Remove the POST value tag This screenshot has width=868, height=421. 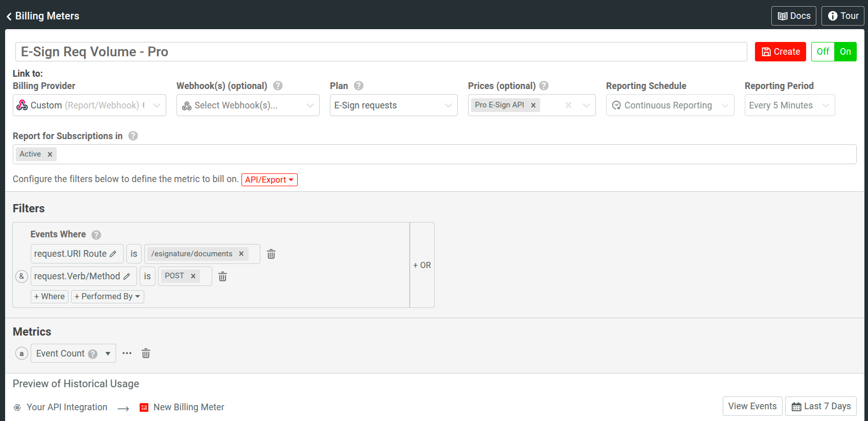[193, 276]
